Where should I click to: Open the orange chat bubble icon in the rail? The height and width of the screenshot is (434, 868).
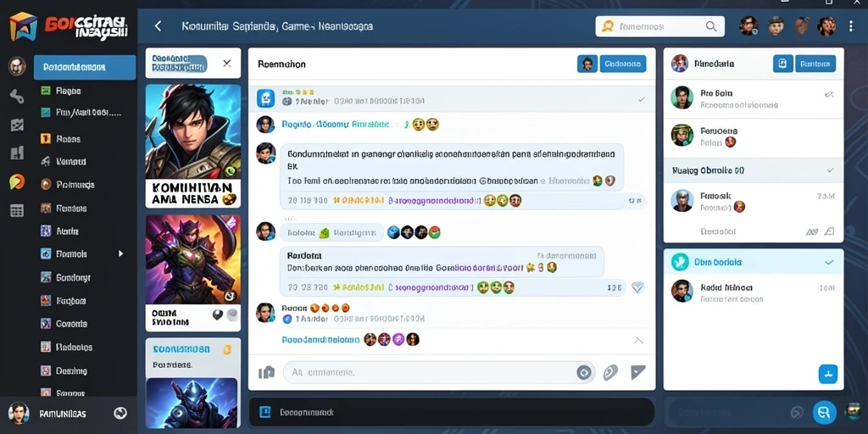coord(17,181)
